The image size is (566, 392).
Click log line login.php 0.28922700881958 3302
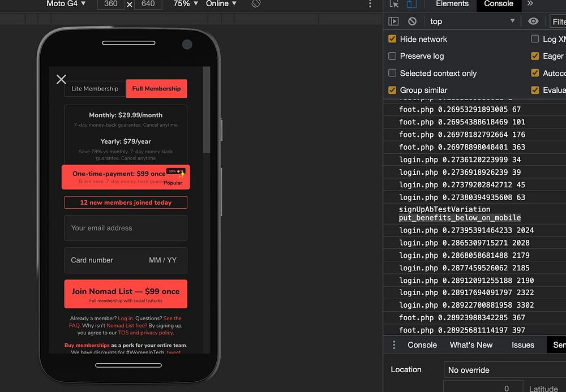(466, 305)
